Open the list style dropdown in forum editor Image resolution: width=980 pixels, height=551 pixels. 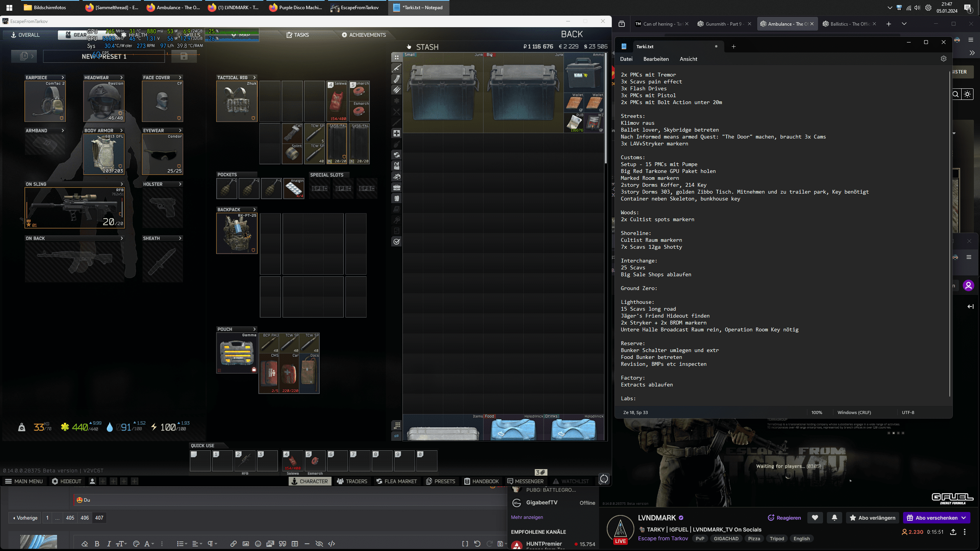(x=182, y=543)
